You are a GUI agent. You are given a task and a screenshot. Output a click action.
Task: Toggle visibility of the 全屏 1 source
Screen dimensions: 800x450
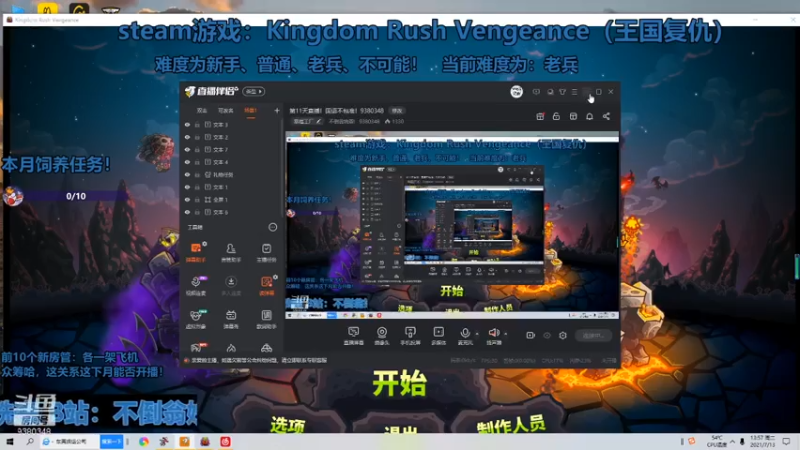(x=187, y=199)
